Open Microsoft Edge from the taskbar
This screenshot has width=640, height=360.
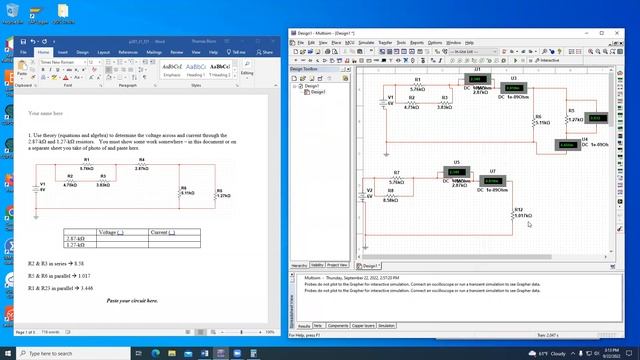[x=156, y=353]
